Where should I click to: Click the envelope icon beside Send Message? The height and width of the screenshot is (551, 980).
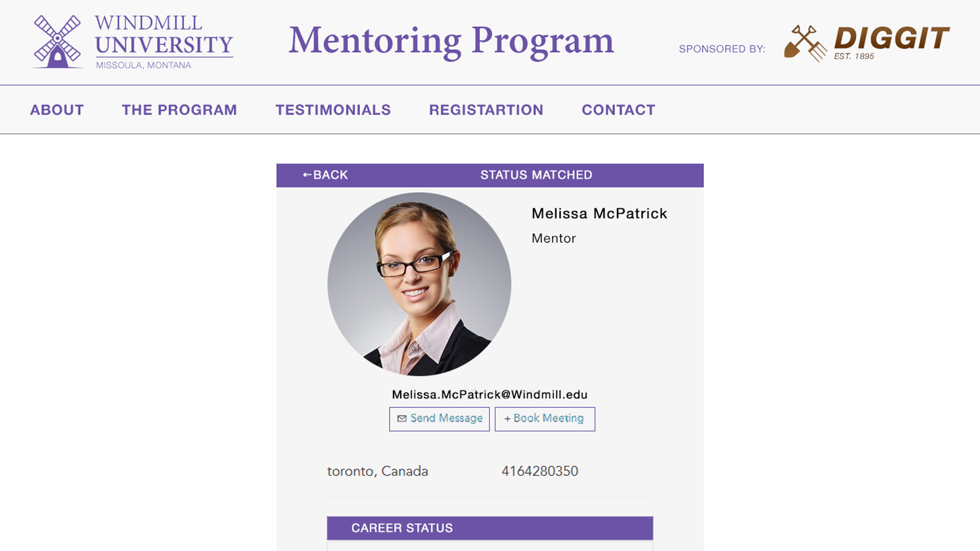click(x=402, y=419)
